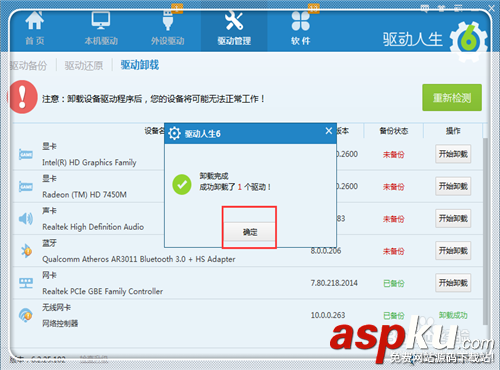Click 开始卸载 for Realtek PCIe GBE

[453, 283]
